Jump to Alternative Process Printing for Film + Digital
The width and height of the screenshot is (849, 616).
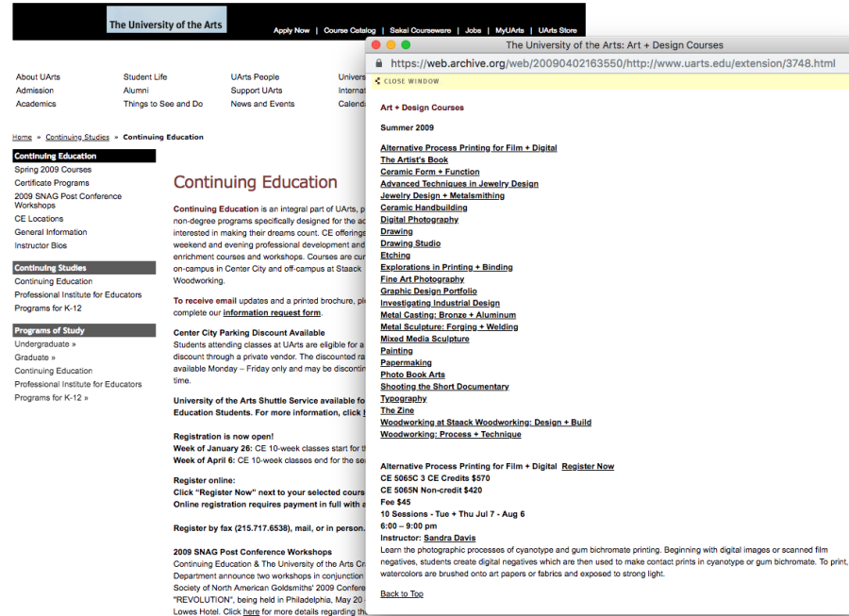point(468,148)
